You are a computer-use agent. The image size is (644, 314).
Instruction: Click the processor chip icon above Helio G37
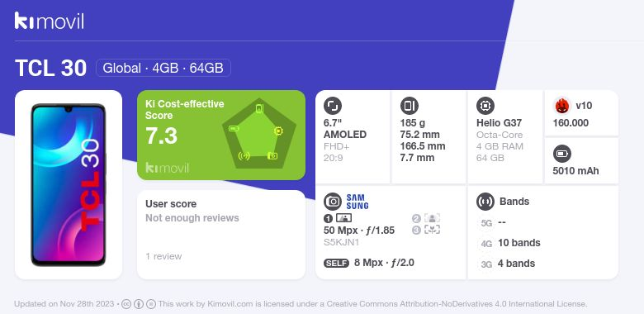pos(485,106)
